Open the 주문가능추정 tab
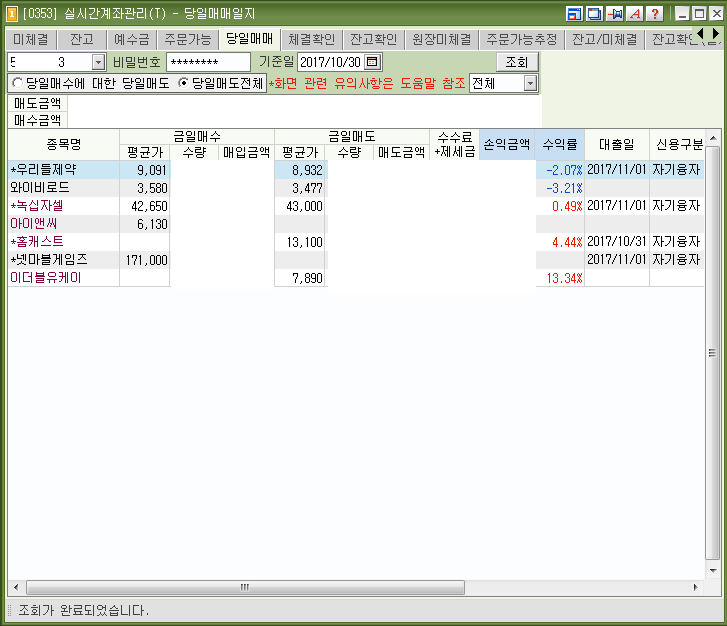 point(522,39)
